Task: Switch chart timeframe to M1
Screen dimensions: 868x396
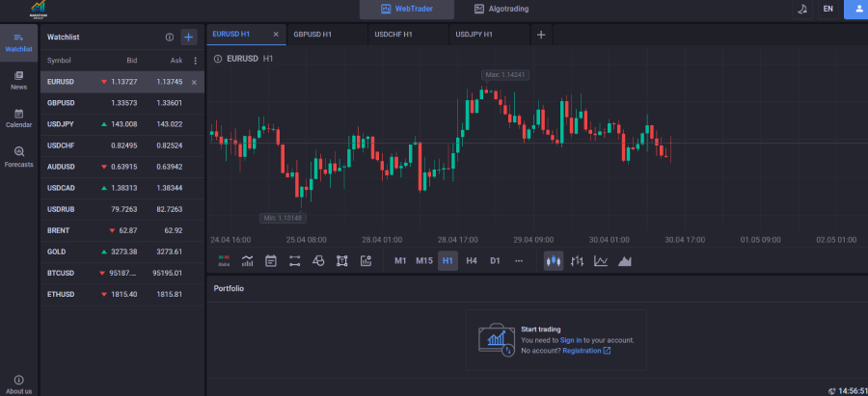Action: (400, 260)
